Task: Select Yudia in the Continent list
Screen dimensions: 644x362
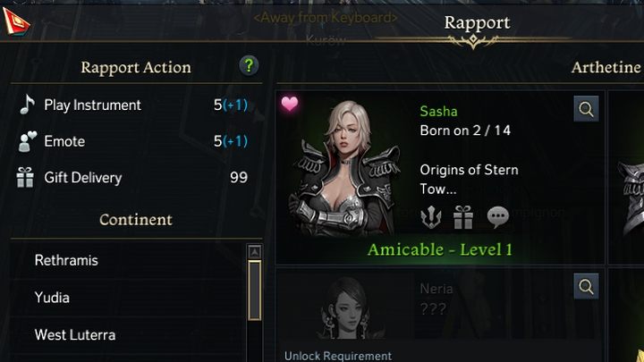Action: click(52, 298)
